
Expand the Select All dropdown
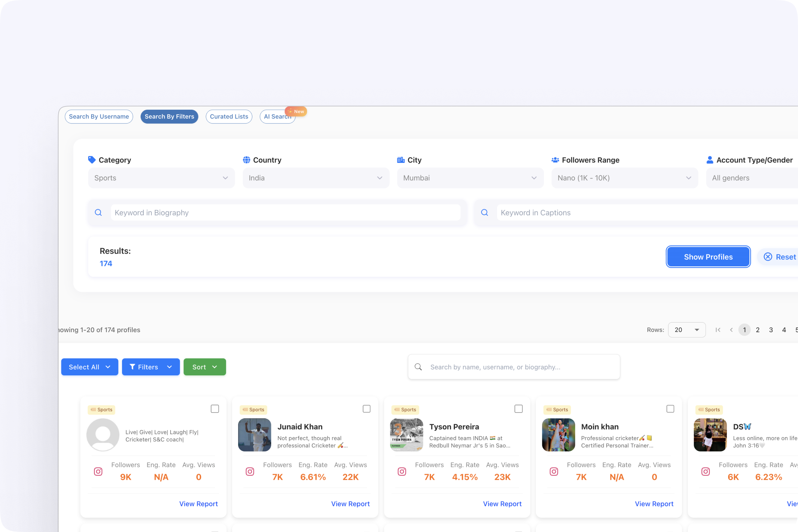click(89, 367)
